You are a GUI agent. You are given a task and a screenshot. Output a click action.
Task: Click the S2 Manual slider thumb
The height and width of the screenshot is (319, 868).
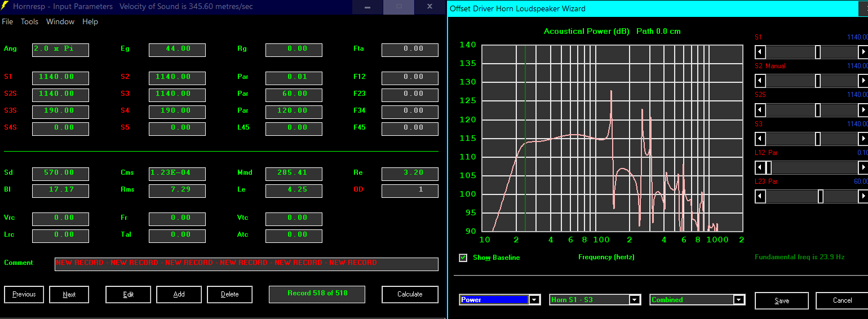point(817,81)
